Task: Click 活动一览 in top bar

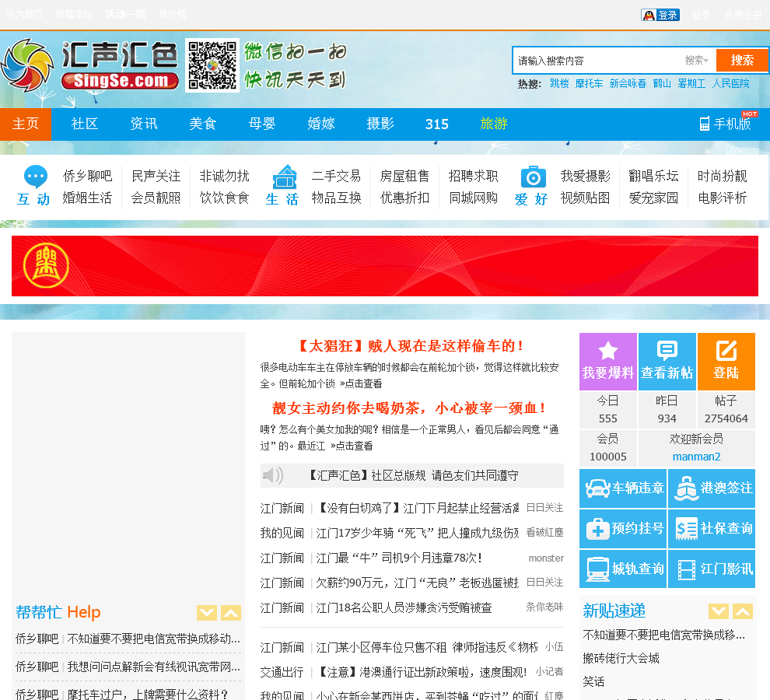Action: tap(126, 14)
